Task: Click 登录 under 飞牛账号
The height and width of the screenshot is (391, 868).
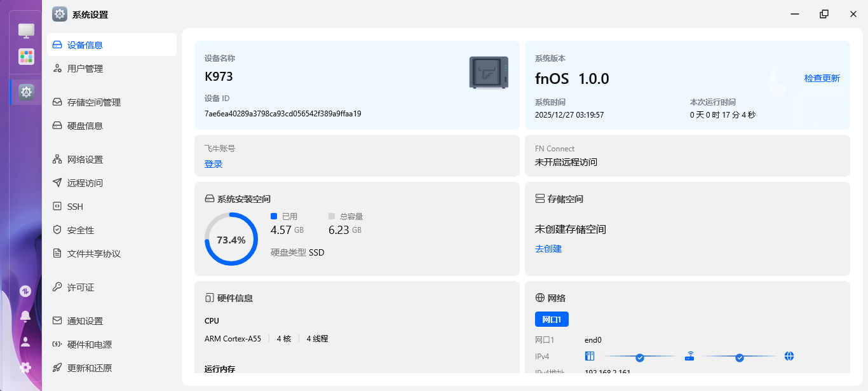Action: (214, 163)
